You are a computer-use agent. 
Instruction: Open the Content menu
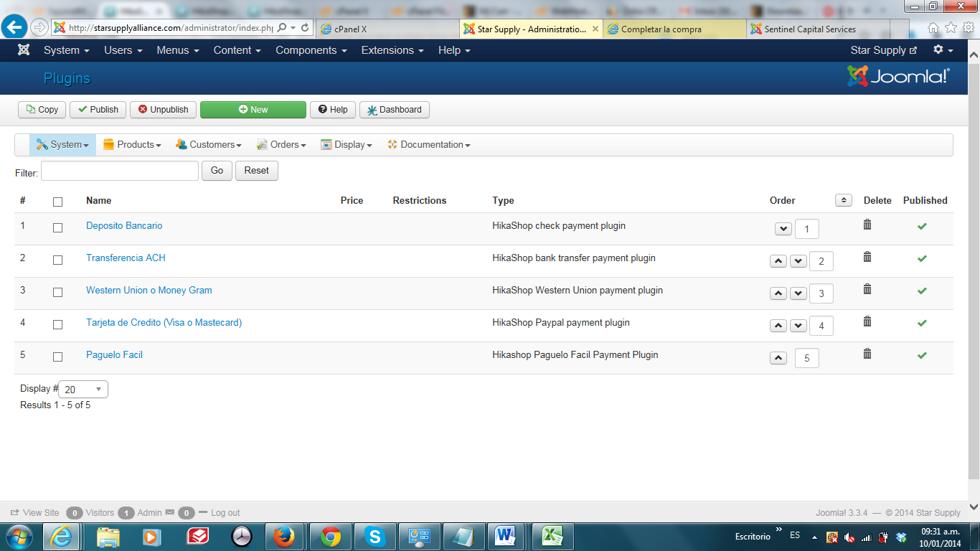pyautogui.click(x=237, y=50)
